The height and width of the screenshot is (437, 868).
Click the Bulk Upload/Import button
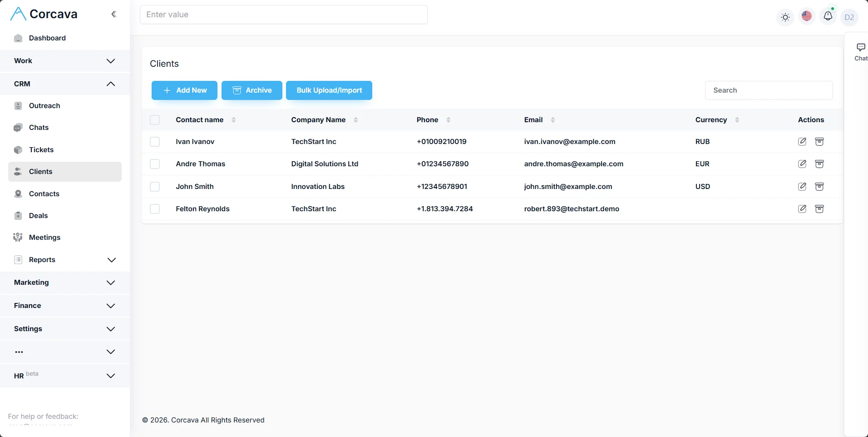(329, 90)
